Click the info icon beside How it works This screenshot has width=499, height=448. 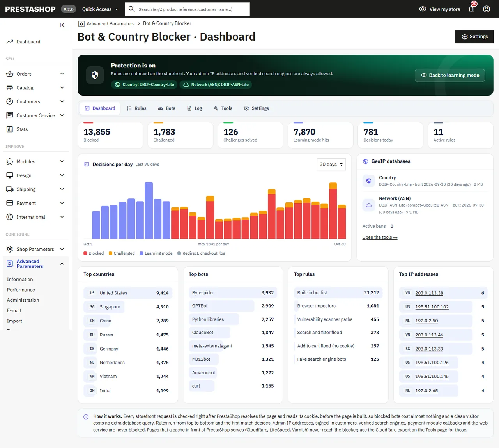point(86,417)
